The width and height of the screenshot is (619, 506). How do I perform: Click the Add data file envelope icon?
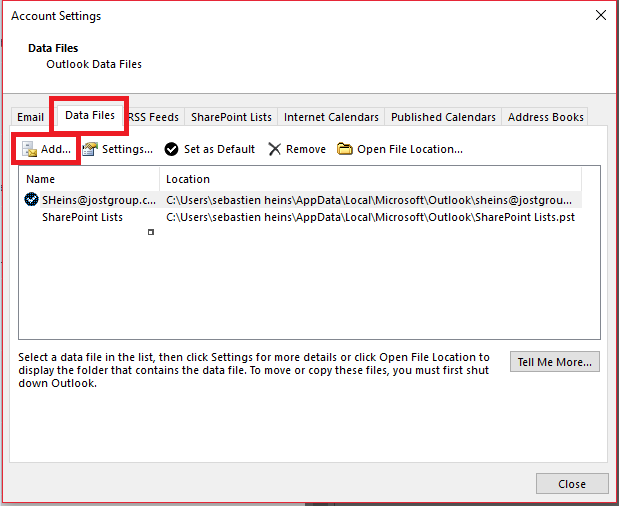30,150
